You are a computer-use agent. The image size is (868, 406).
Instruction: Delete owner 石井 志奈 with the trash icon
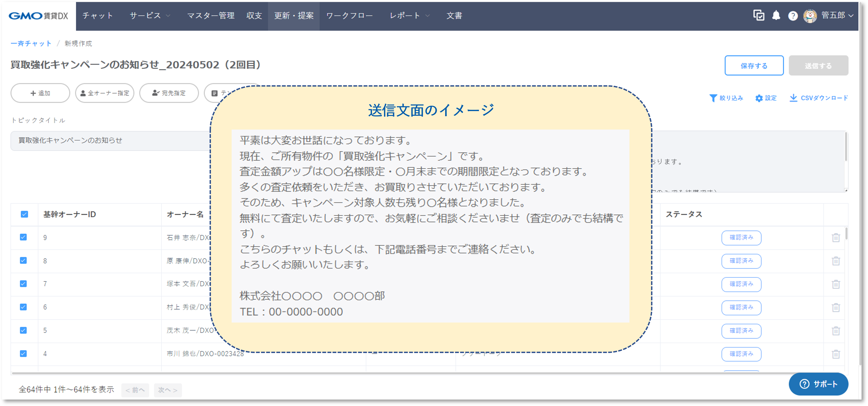pos(836,238)
